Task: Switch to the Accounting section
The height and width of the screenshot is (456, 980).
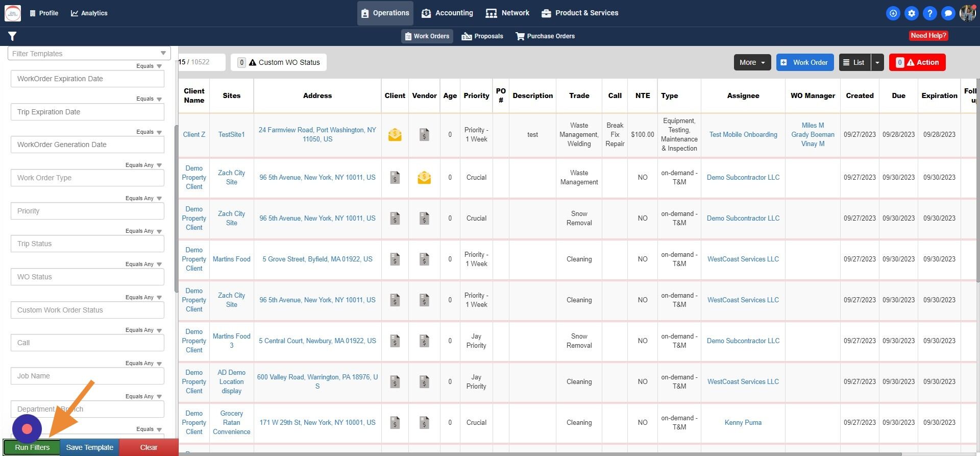Action: [x=448, y=13]
